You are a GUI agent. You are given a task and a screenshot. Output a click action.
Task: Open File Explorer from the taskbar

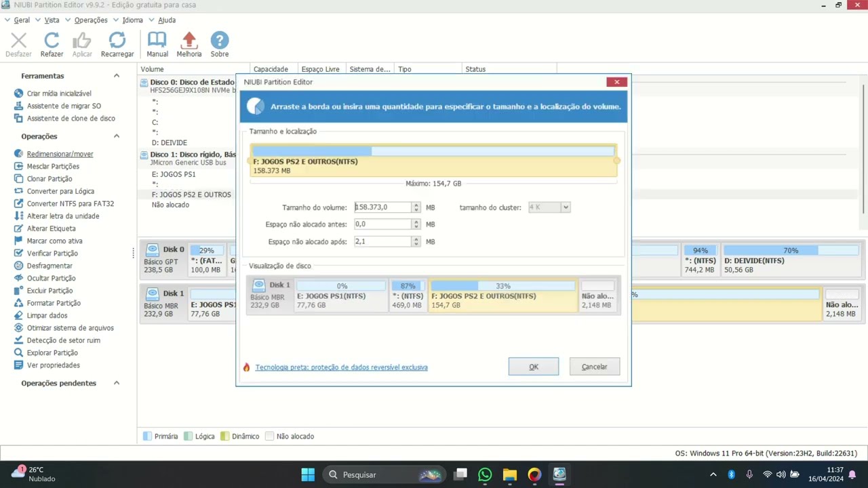click(510, 474)
